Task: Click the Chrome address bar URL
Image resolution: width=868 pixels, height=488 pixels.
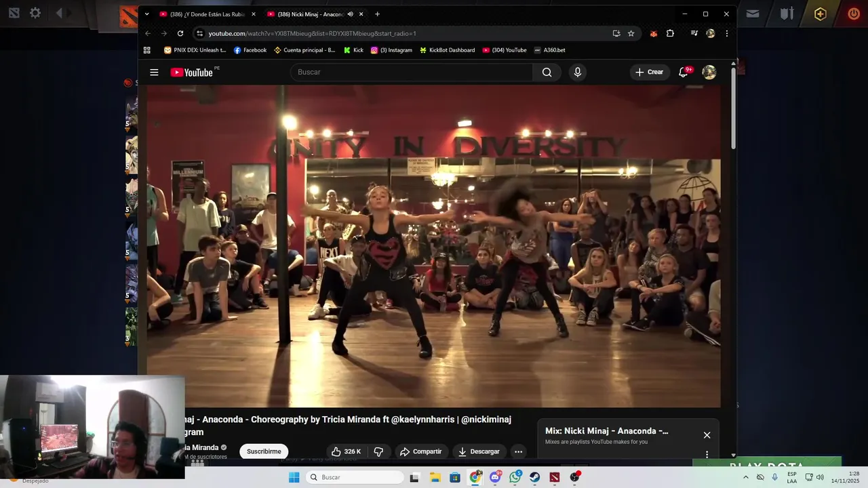Action: (312, 33)
